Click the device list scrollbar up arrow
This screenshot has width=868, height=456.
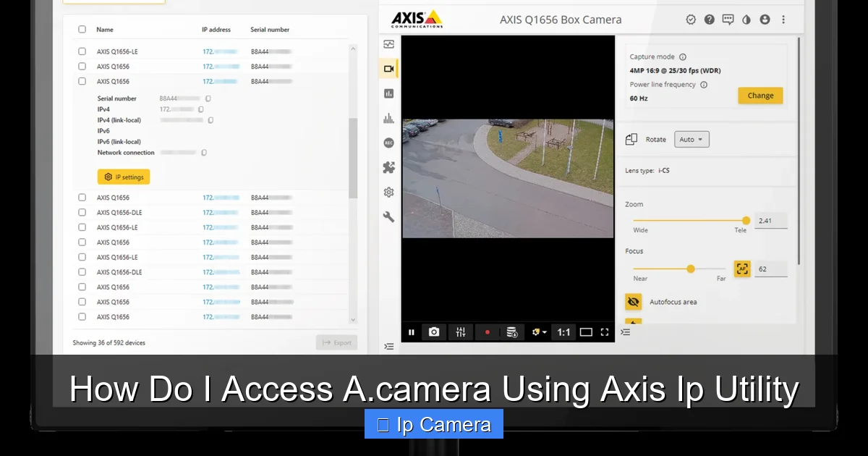click(353, 49)
